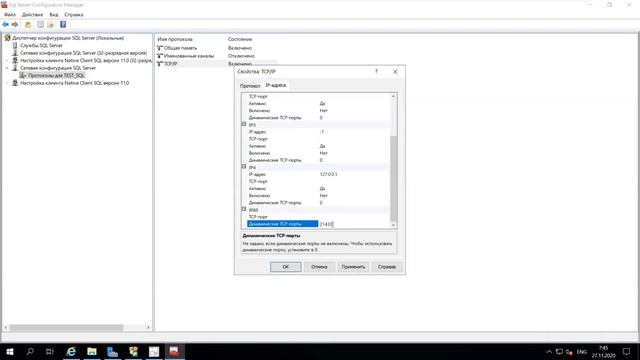Image resolution: width=640 pixels, height=360 pixels.
Task: Expand Настройка клиента Native Client 11.0 (32-разрядная) node
Action: pos(7,60)
